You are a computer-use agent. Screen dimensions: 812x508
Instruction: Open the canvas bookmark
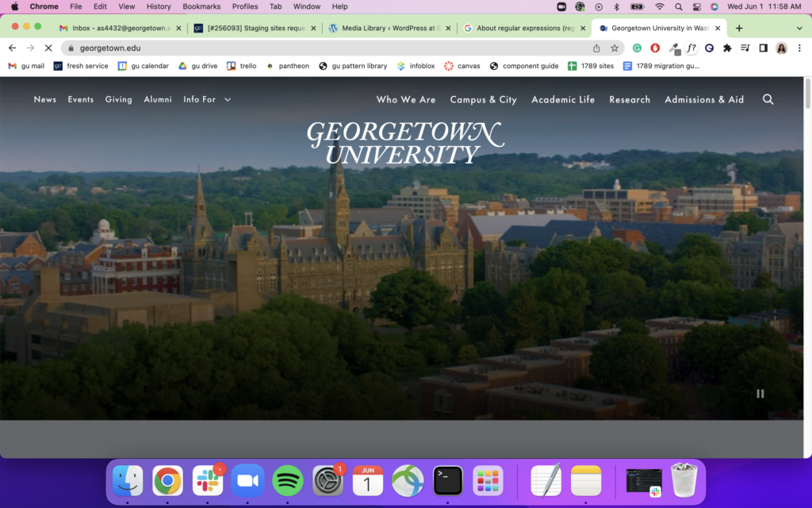pyautogui.click(x=462, y=66)
